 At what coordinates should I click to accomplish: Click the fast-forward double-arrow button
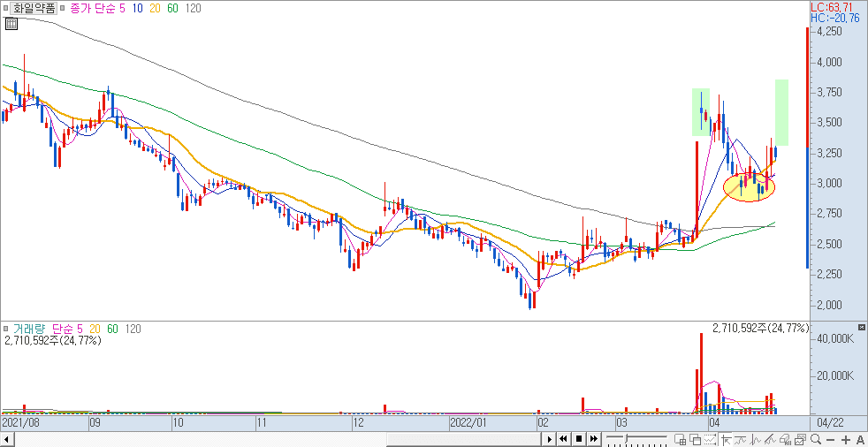click(x=593, y=439)
